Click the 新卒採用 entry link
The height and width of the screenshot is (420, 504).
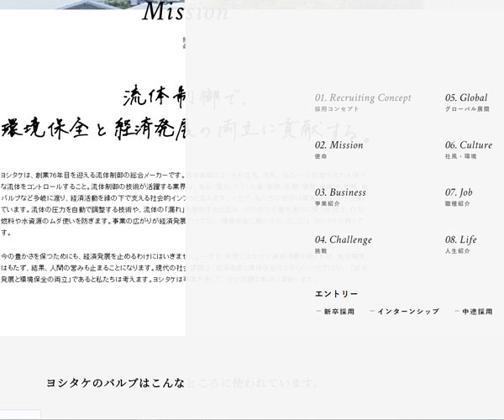coord(339,312)
